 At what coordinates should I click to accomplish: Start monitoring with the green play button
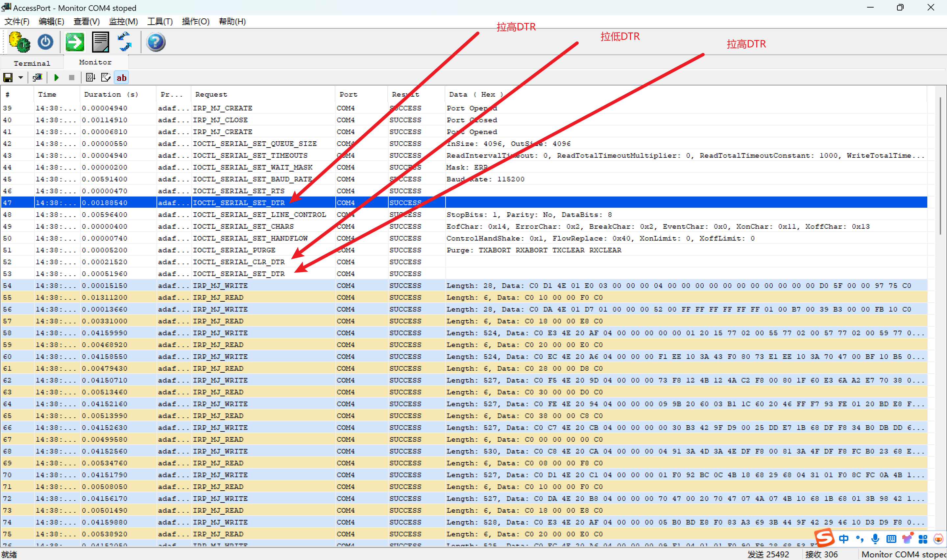(x=57, y=78)
